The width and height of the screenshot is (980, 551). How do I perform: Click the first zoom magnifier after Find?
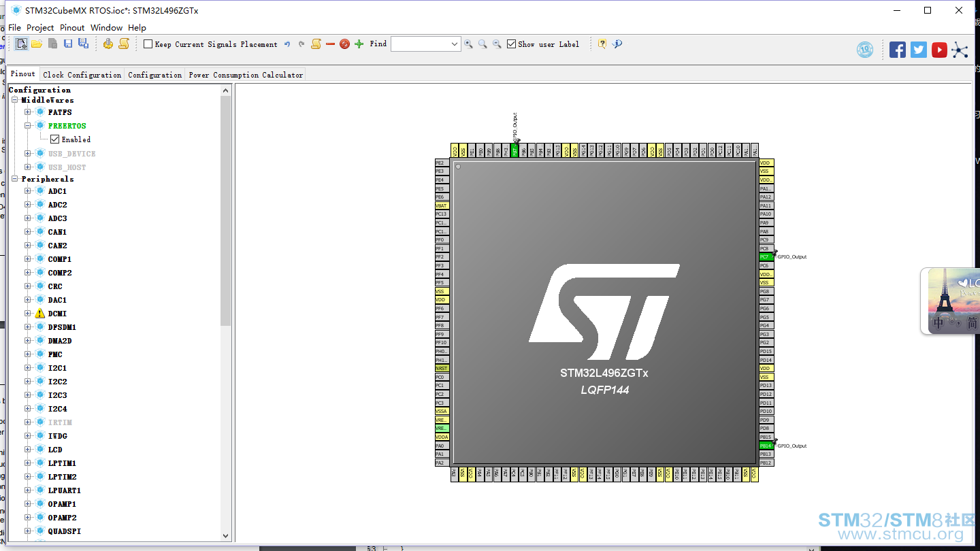pos(468,44)
